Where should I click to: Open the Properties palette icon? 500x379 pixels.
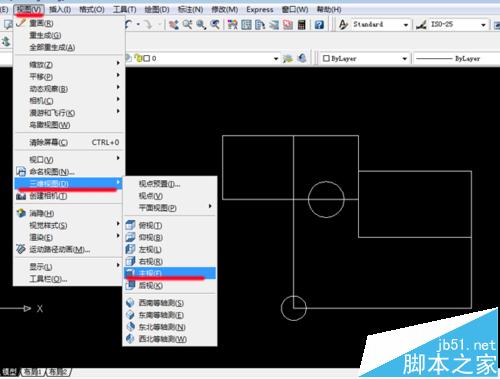pos(233,24)
